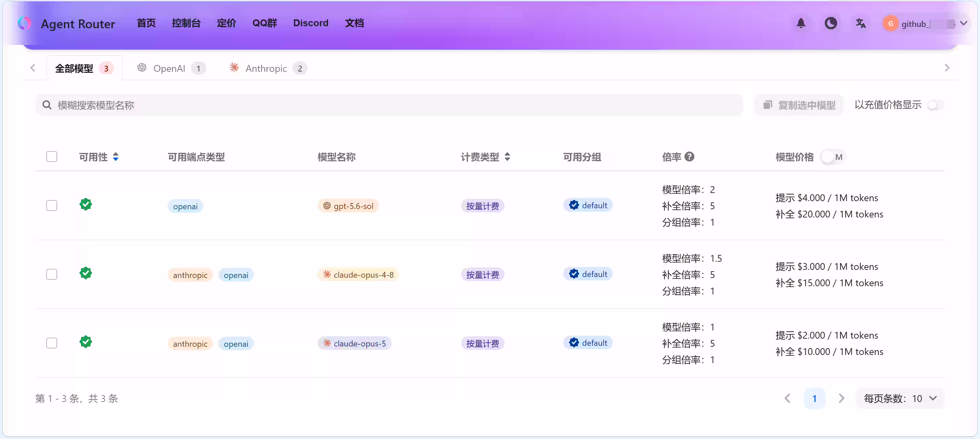Click 可用端点类型 column header

point(196,157)
